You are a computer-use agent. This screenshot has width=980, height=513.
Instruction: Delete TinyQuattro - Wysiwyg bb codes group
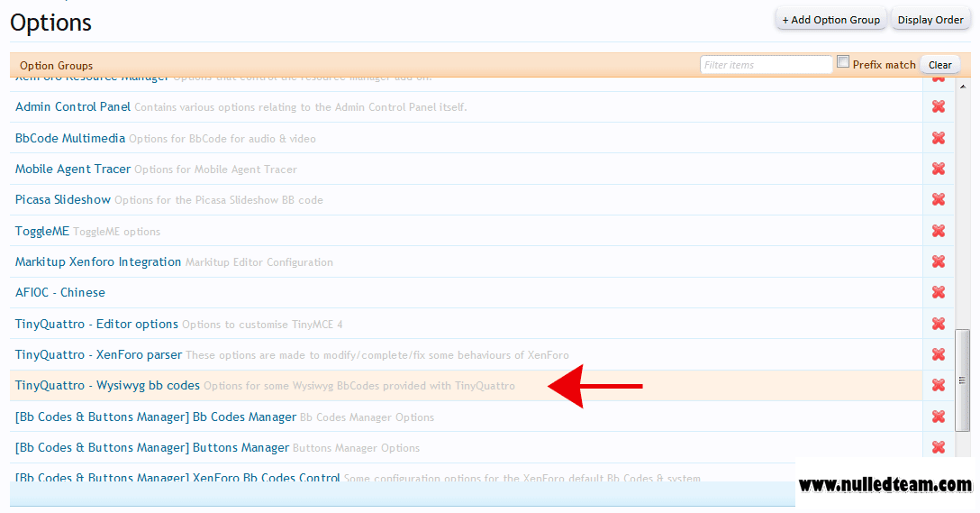pyautogui.click(x=939, y=385)
